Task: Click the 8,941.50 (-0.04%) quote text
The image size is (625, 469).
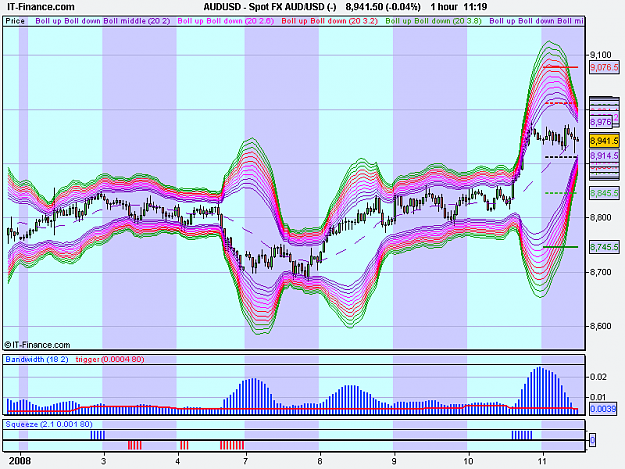Action: 383,7
